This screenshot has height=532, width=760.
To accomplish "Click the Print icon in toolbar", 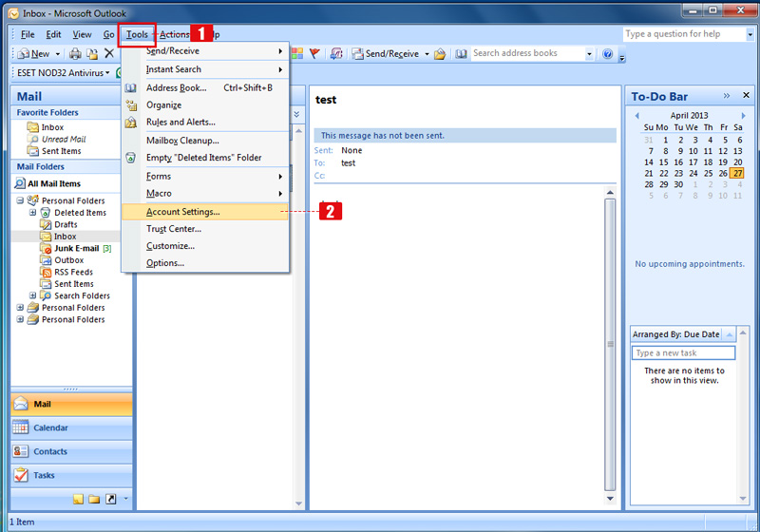I will pos(76,54).
